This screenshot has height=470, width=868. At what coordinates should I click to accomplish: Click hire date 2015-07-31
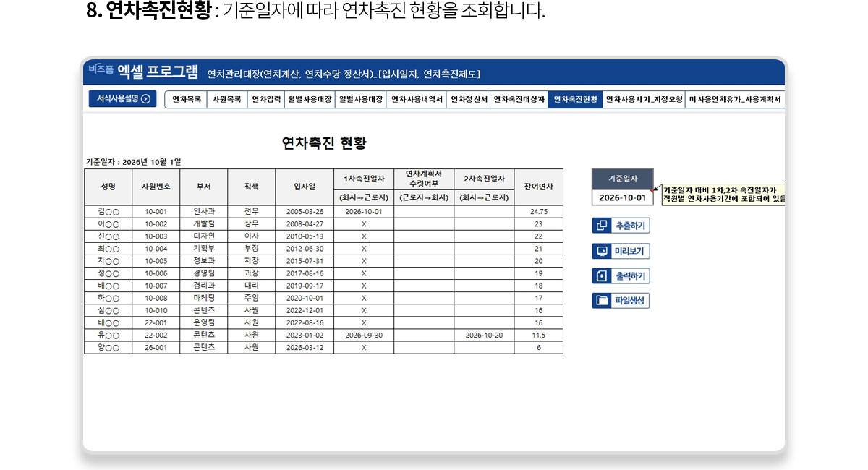click(x=305, y=261)
